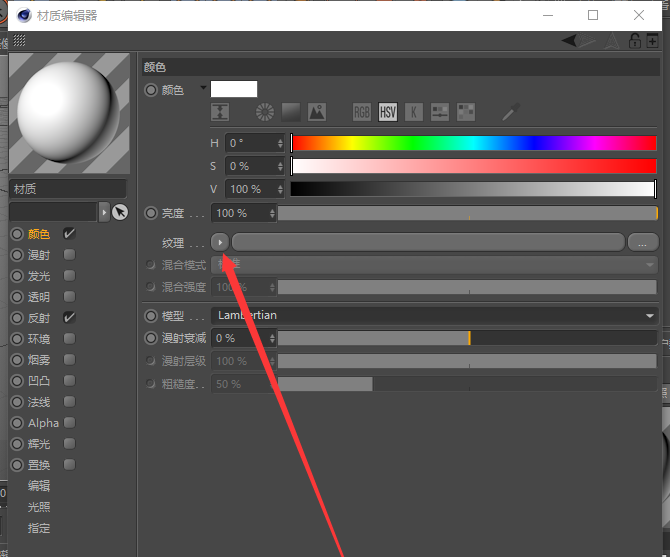Click the long 纹理 texture bar
Viewport: 670px width, 557px height.
(428, 242)
